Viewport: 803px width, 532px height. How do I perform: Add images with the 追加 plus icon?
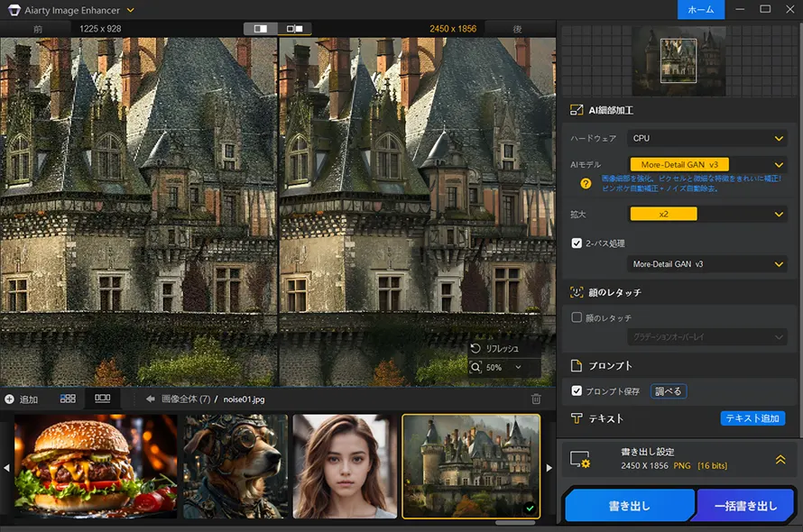tap(9, 399)
